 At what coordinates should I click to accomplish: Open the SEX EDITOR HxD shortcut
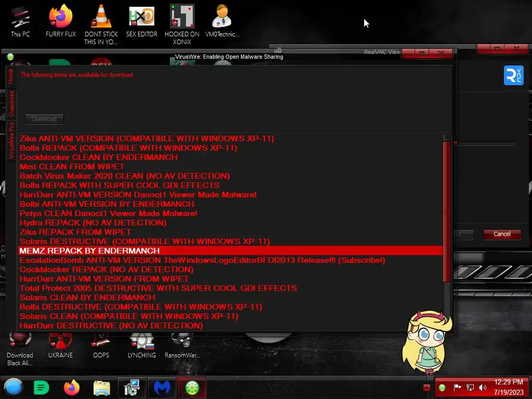[141, 21]
